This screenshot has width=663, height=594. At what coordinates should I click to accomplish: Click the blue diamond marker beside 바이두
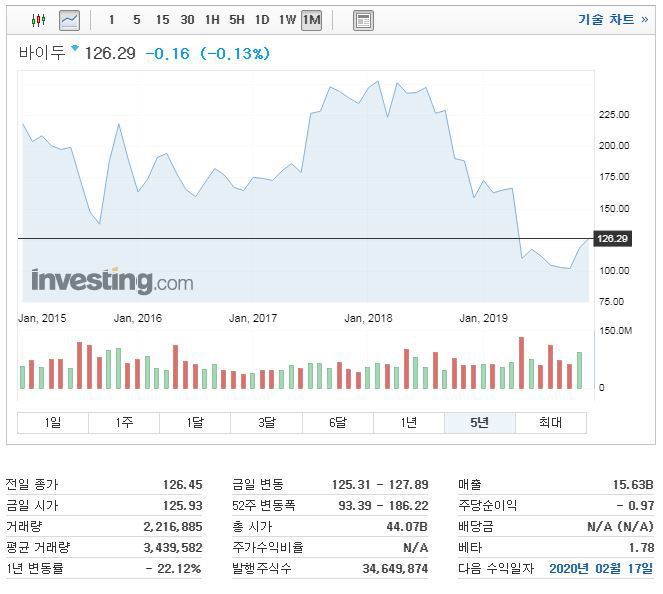pos(75,47)
